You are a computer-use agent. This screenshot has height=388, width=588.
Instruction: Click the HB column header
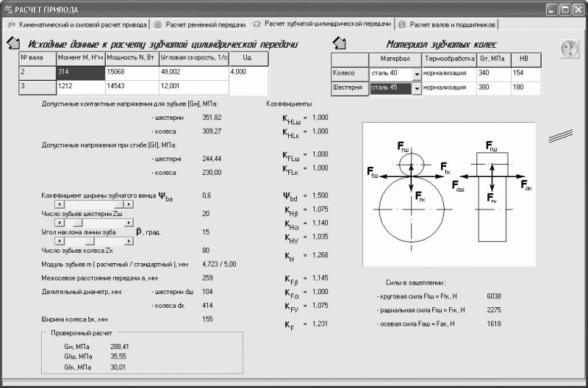tap(526, 60)
